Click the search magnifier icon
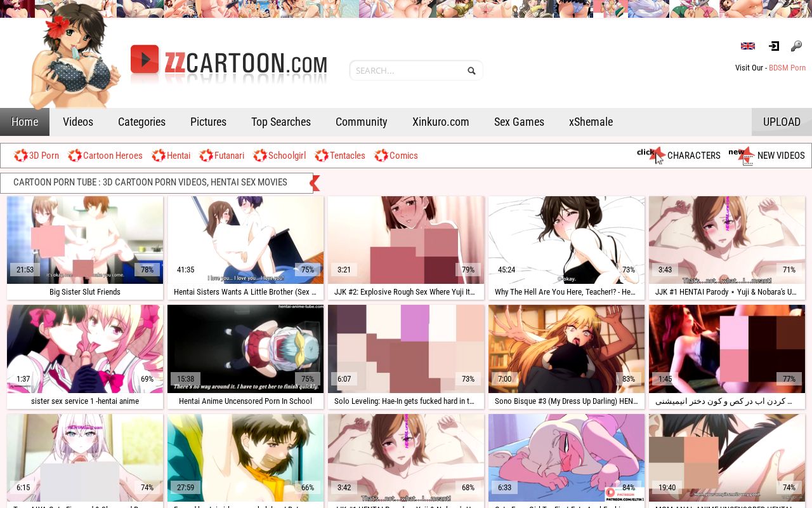The height and width of the screenshot is (508, 812). tap(471, 70)
